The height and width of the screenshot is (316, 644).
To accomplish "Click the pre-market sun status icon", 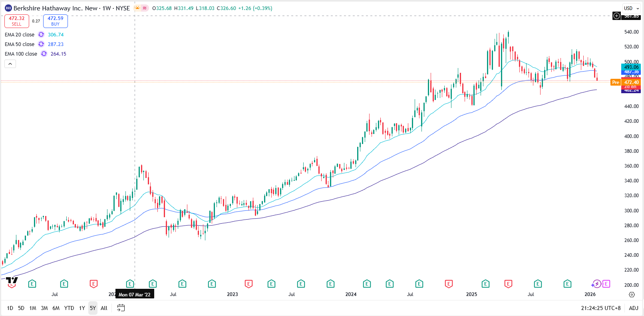I will coord(137,8).
